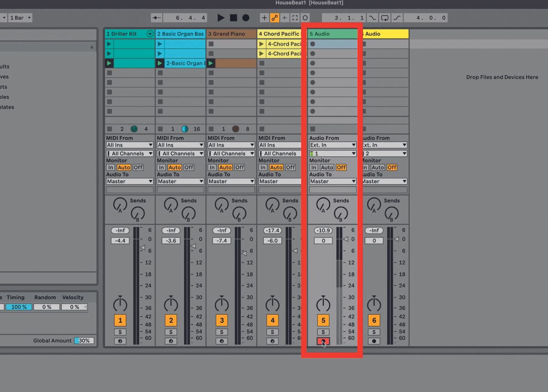
Task: Toggle the Loop switch icon
Action: coord(385,18)
